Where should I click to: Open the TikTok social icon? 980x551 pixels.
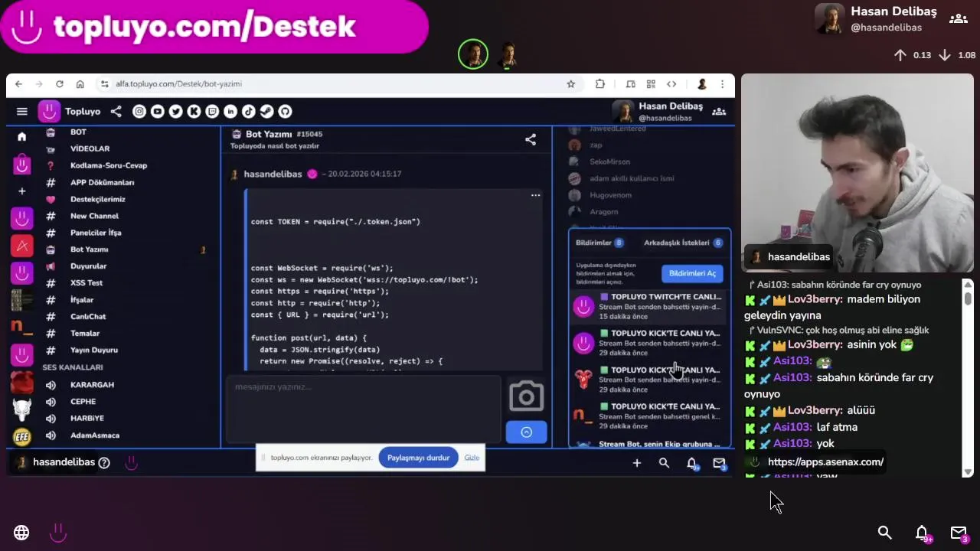pos(249,112)
